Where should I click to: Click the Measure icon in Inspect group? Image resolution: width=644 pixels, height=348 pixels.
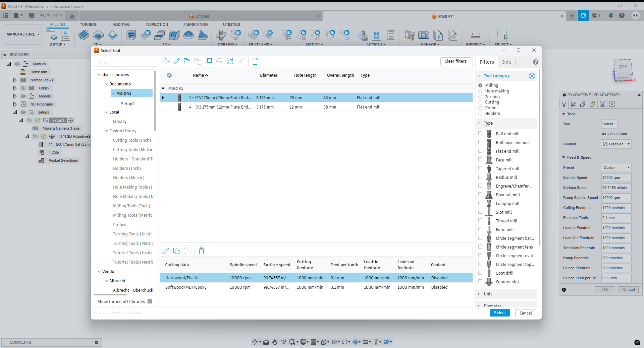(475, 35)
